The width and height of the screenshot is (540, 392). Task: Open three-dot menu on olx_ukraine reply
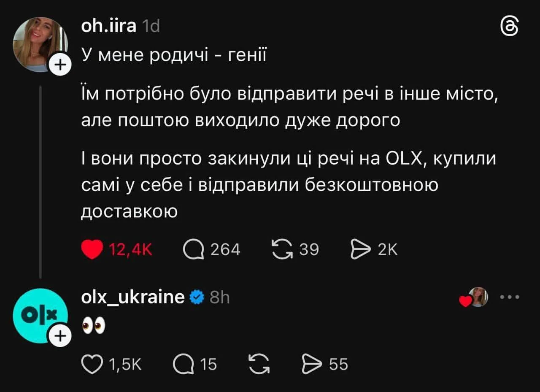[509, 297]
